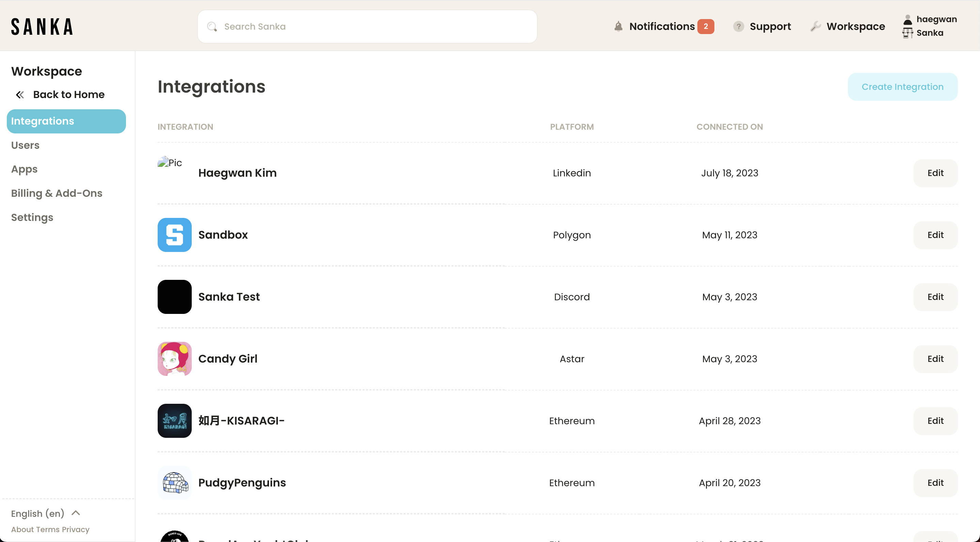Open the Users section in sidebar
The image size is (980, 542).
pyautogui.click(x=25, y=145)
